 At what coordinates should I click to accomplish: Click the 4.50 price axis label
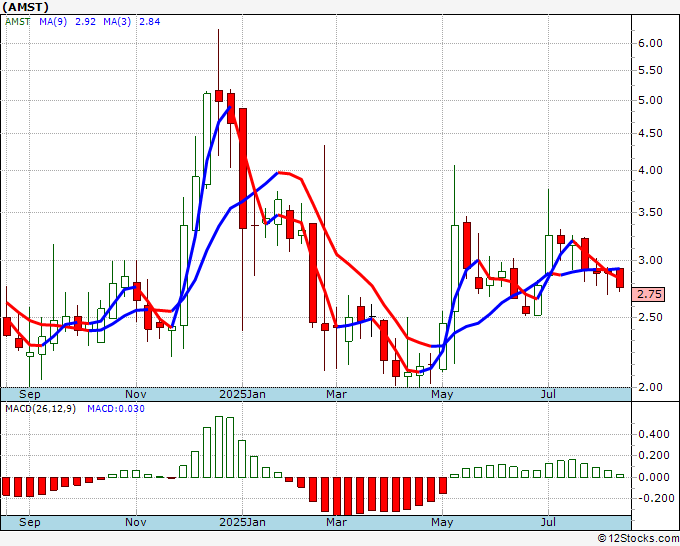pyautogui.click(x=650, y=134)
